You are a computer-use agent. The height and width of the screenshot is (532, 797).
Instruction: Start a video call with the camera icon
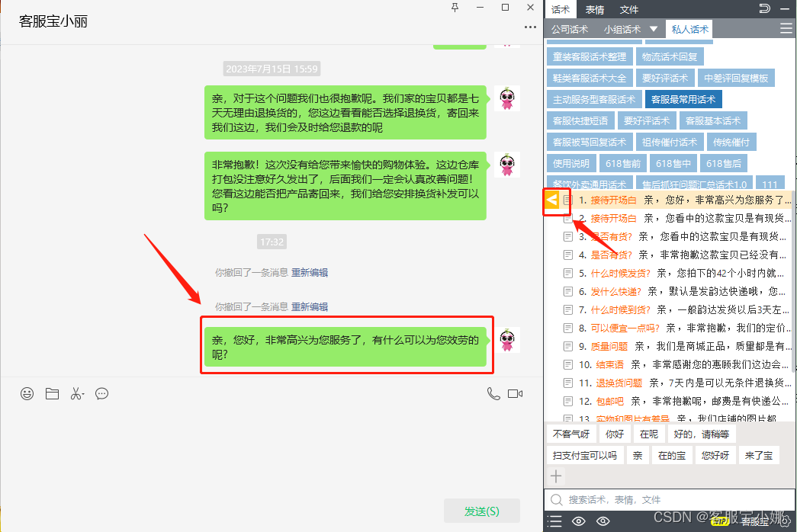click(515, 394)
